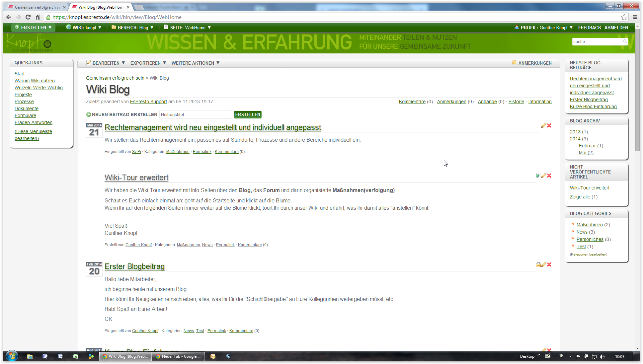Click volume icon in system tray
Viewport: 643px width, 364px height.
pos(602,356)
